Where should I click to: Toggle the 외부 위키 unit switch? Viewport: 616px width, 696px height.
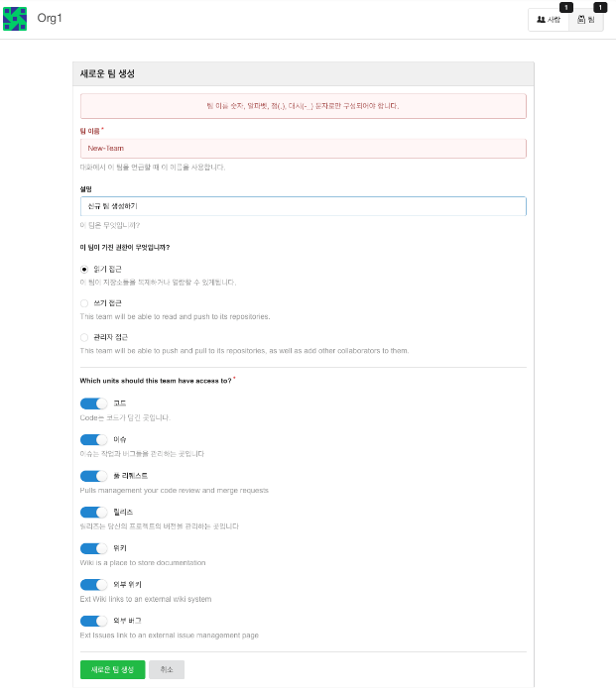[93, 585]
